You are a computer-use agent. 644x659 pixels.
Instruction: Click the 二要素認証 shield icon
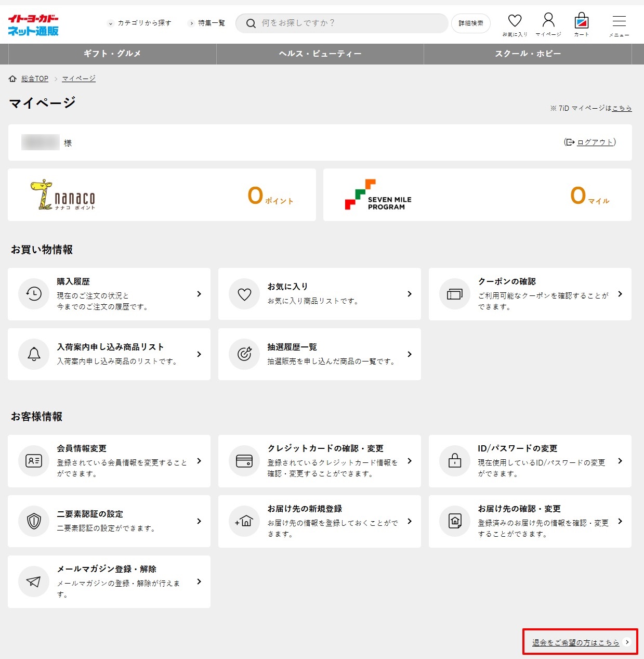[34, 521]
